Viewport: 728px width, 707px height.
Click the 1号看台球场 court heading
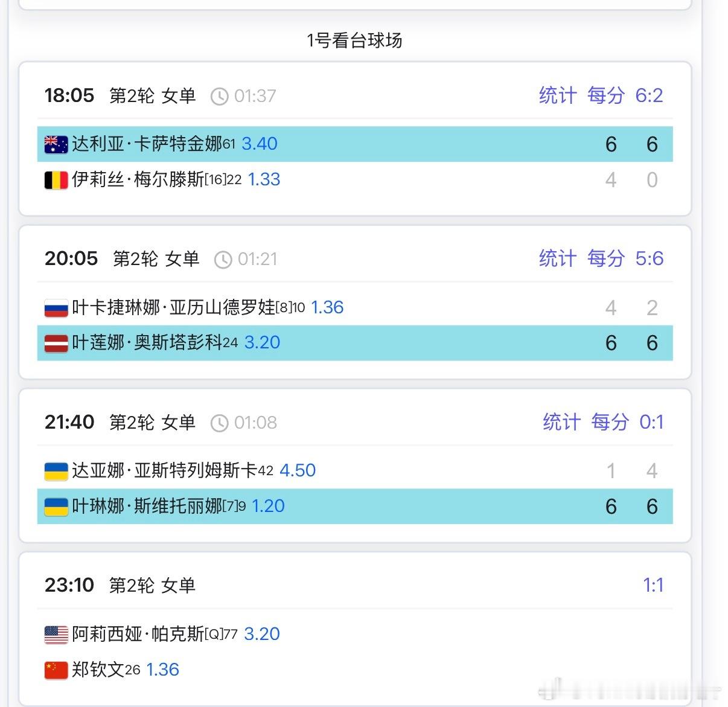(354, 40)
